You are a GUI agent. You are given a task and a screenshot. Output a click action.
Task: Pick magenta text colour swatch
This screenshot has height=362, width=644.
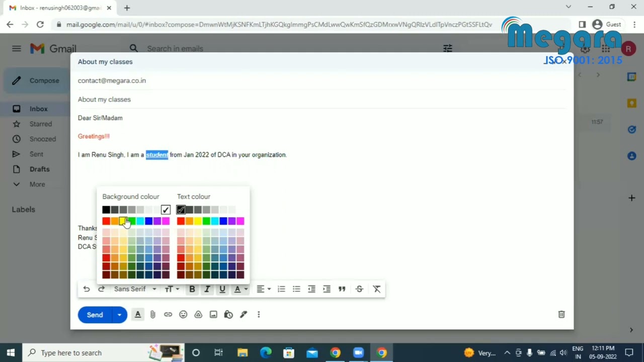240,221
